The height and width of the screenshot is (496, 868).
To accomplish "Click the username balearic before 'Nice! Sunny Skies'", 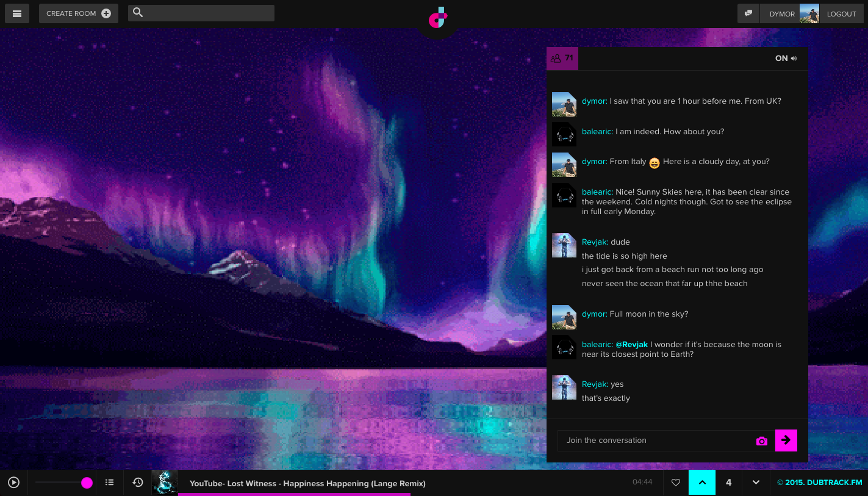I will [597, 192].
